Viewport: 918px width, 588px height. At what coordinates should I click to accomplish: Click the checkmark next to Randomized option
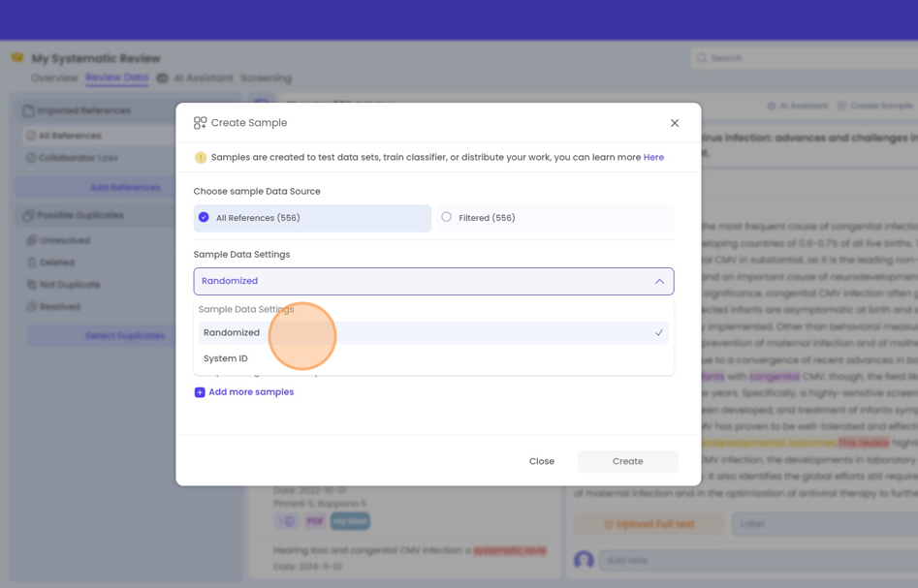(x=660, y=332)
